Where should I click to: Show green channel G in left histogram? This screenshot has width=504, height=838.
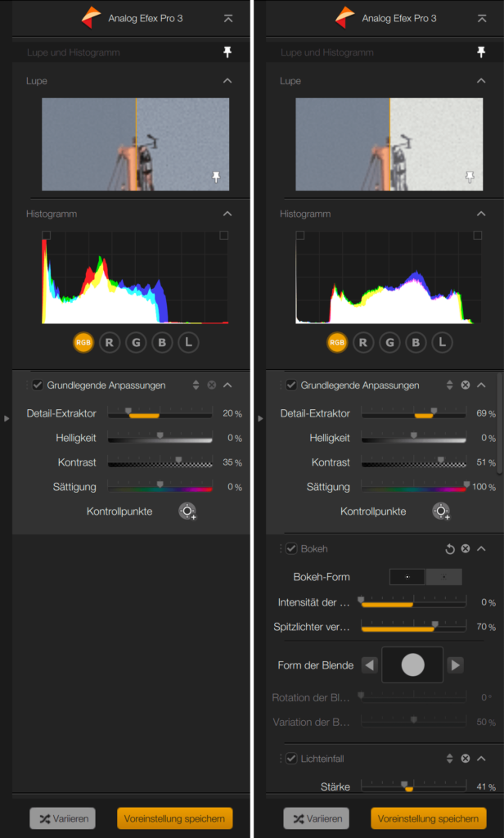[x=136, y=343]
